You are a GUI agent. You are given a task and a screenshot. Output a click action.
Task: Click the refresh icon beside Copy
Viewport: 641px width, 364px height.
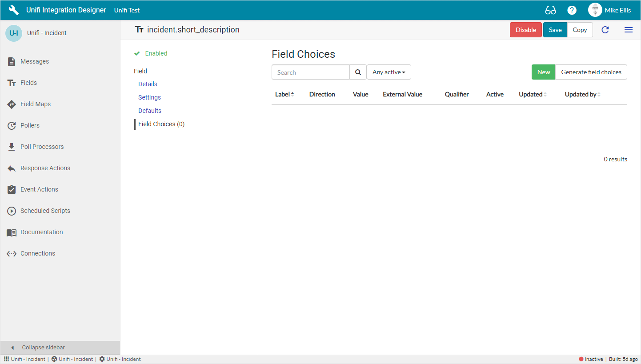(x=605, y=30)
